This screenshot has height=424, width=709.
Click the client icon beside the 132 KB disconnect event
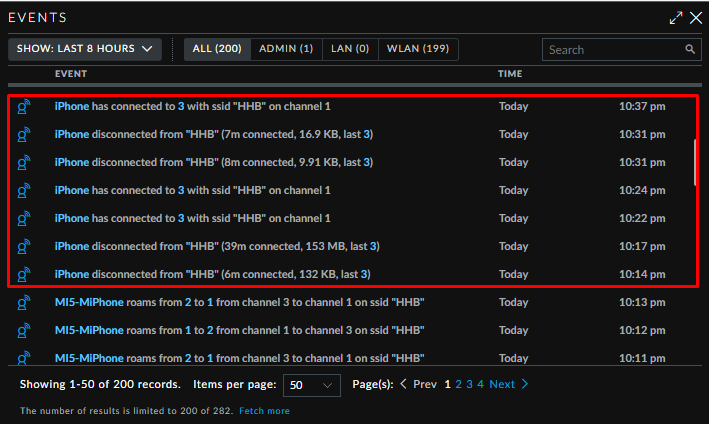coord(24,275)
